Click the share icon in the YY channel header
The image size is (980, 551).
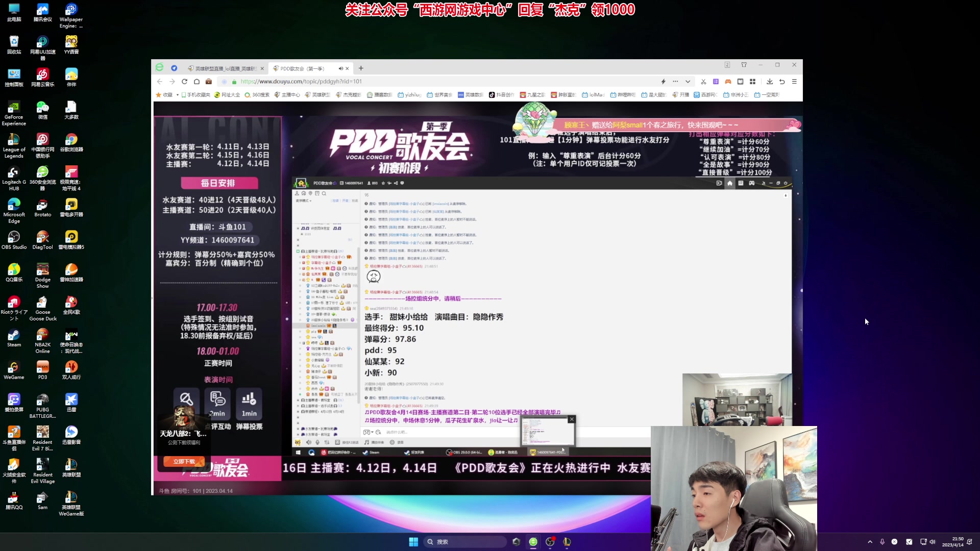tap(396, 183)
